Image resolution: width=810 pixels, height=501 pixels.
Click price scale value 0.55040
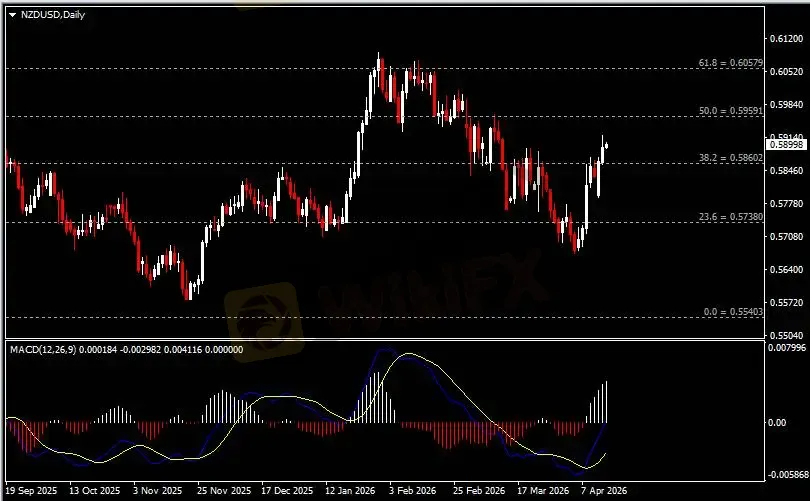pyautogui.click(x=786, y=335)
